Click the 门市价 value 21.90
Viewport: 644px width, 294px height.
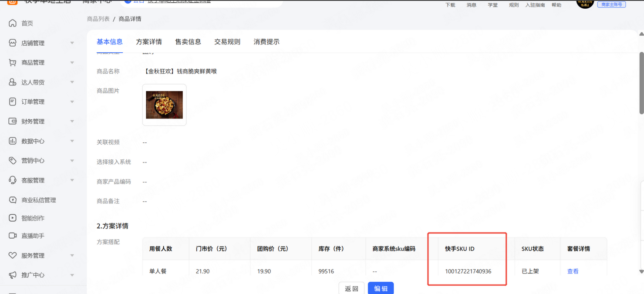pyautogui.click(x=202, y=271)
